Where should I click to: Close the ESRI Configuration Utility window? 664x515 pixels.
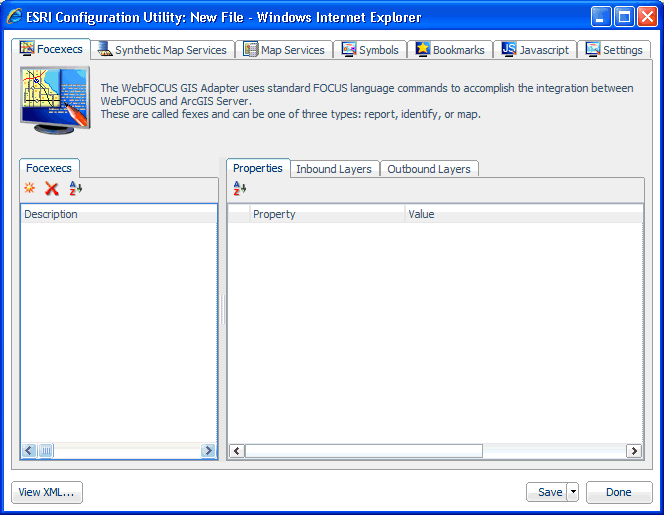(647, 17)
